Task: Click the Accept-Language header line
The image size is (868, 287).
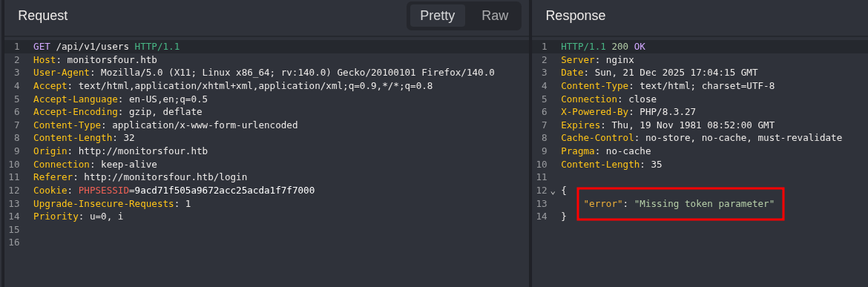Action: pos(120,99)
